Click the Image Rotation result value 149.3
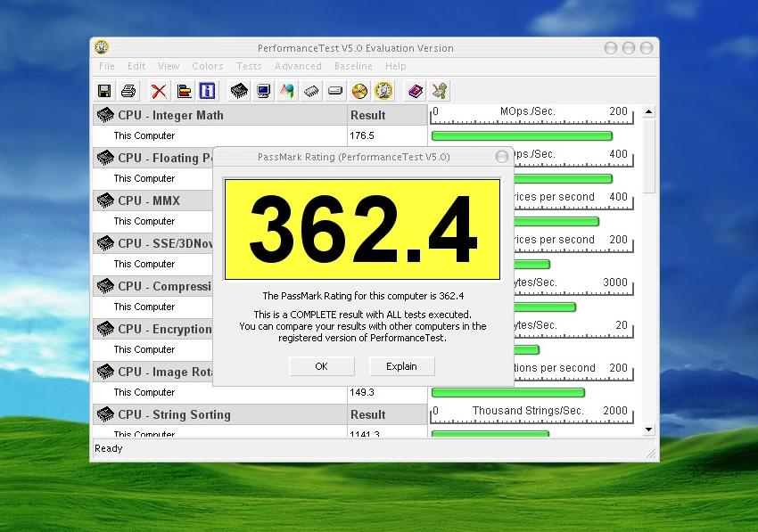The height and width of the screenshot is (532, 758). coord(362,392)
